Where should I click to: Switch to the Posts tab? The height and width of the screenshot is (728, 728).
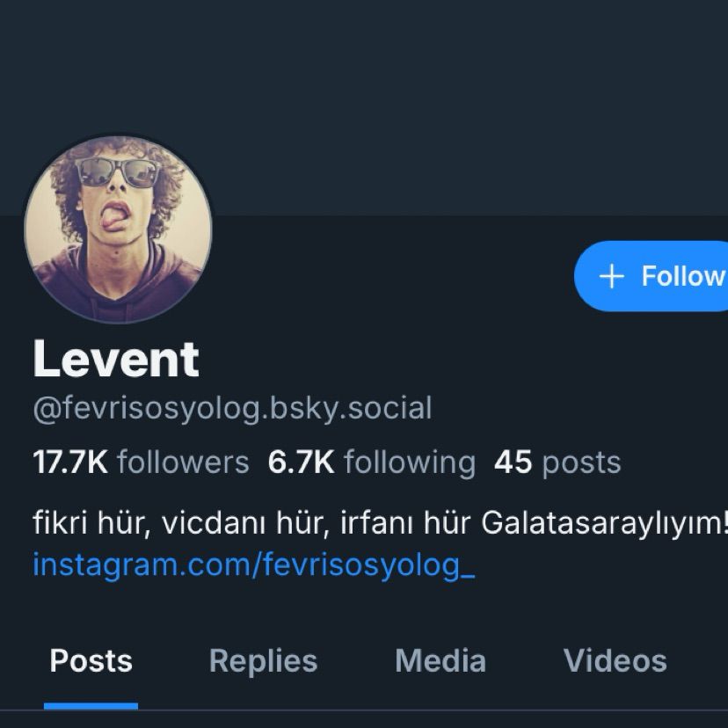pyautogui.click(x=91, y=660)
